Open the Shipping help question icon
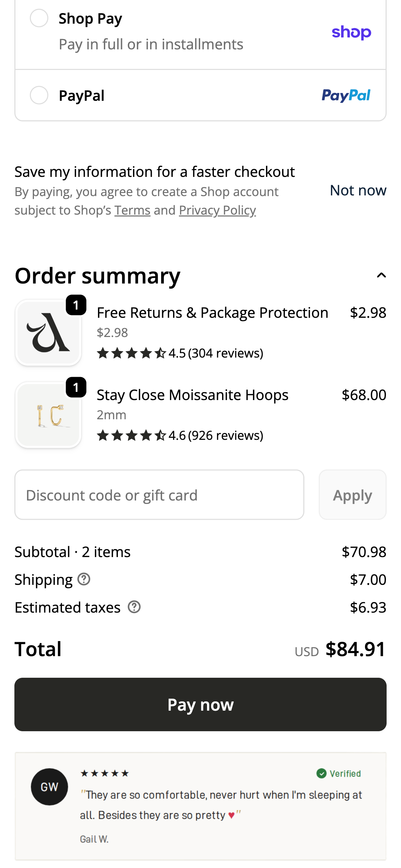The image size is (401, 868). [84, 579]
